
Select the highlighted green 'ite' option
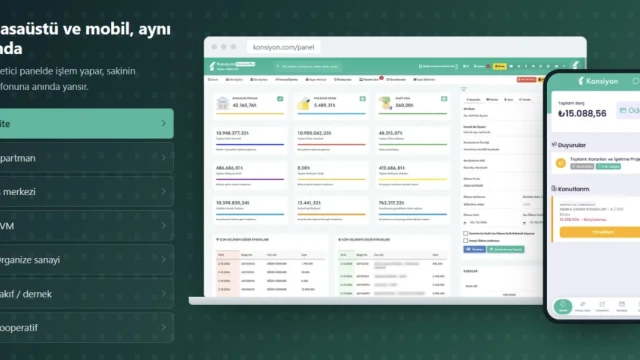click(87, 123)
